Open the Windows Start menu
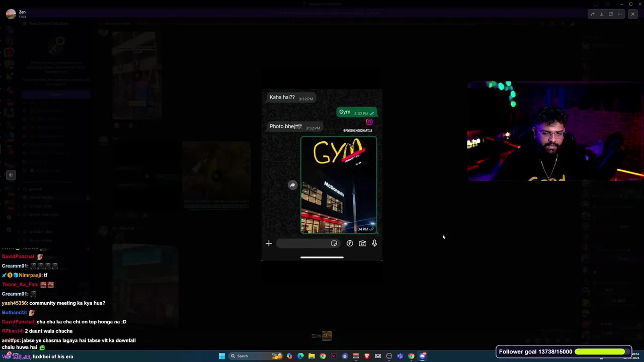Image resolution: width=644 pixels, height=362 pixels. (x=222, y=356)
